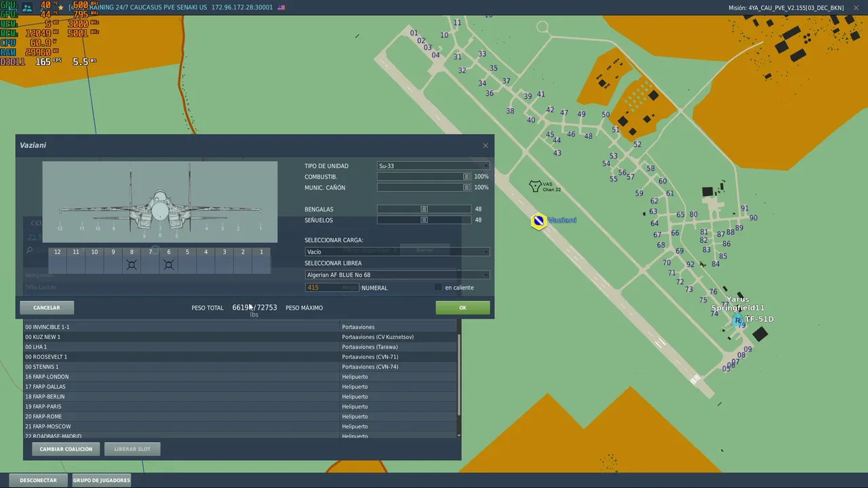Open pylon 3 payload slot

(x=224, y=260)
